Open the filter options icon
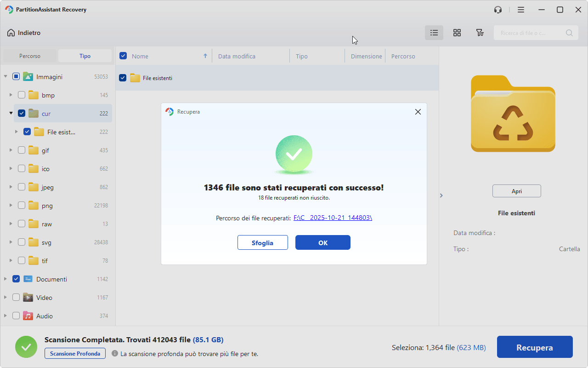The height and width of the screenshot is (368, 588). pos(480,33)
